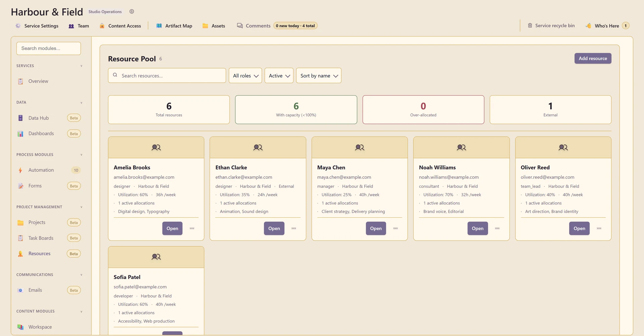
Task: Collapse the Services sidebar section
Action: point(82,66)
